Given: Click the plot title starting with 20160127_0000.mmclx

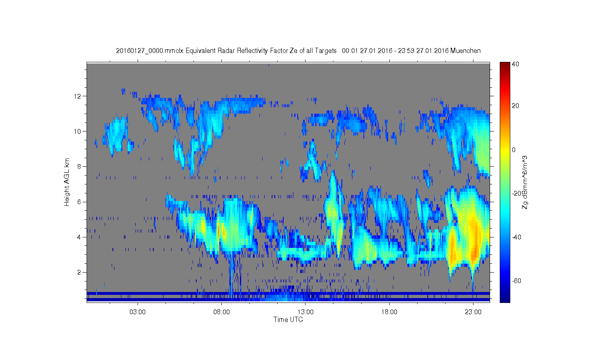Looking at the screenshot, I should tap(298, 51).
